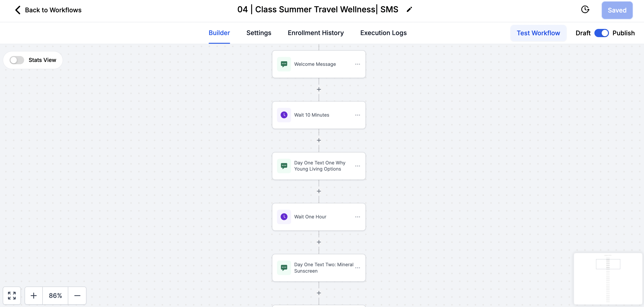Image resolution: width=644 pixels, height=307 pixels.
Task: Zoom in with the plus icon
Action: tap(33, 295)
